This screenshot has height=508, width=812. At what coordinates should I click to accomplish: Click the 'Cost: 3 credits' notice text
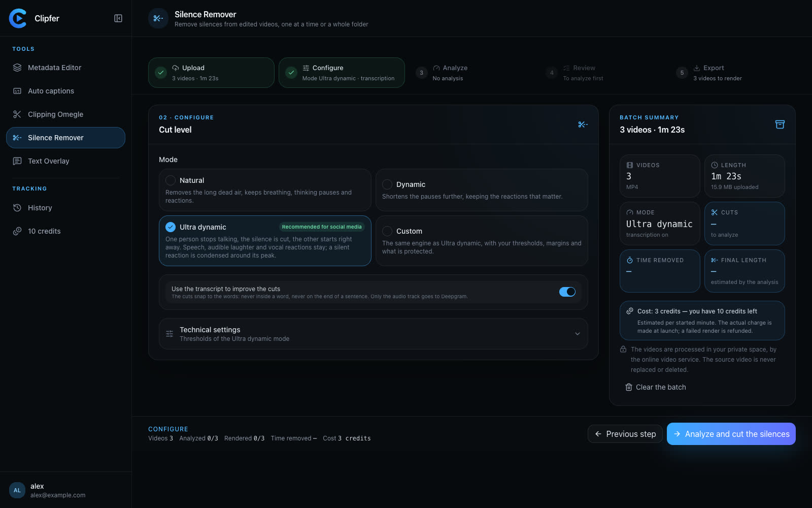pyautogui.click(x=697, y=311)
